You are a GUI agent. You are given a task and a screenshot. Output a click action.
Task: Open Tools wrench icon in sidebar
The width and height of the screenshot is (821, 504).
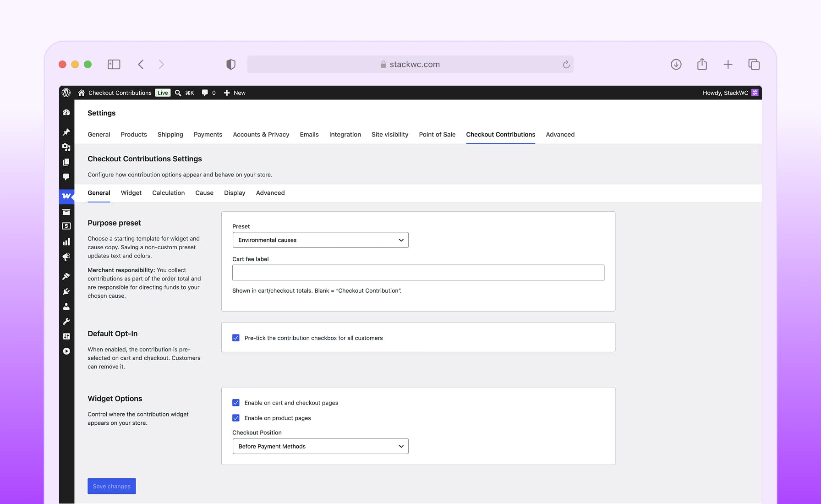[x=66, y=321]
